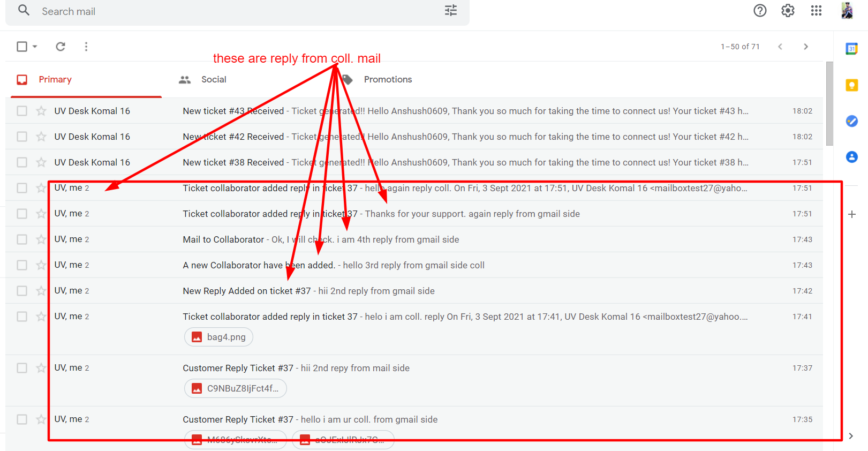
Task: Star the ticket #43 email
Action: [x=41, y=111]
